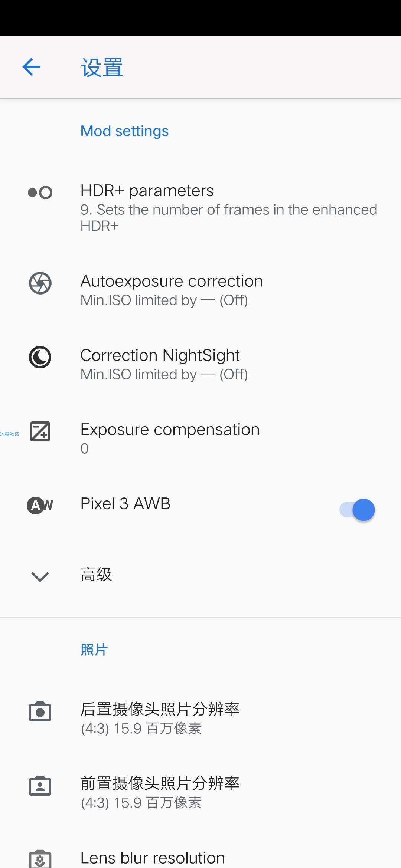
Task: Click the Exposure compensation plus/minus icon
Action: pos(40,431)
